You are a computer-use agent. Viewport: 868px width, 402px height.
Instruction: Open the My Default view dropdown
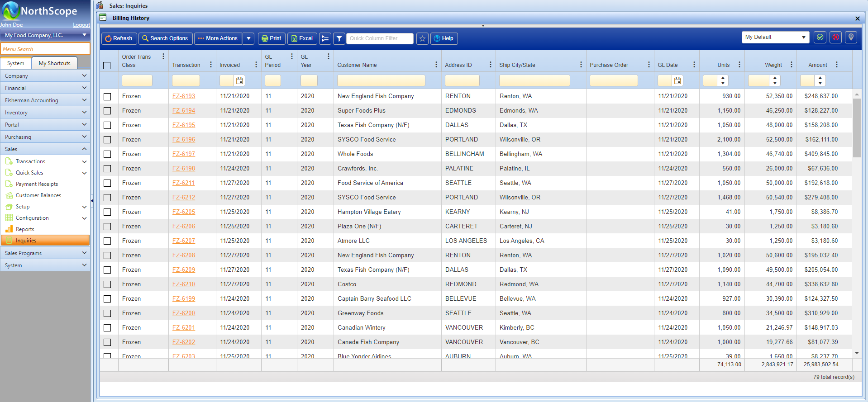[x=775, y=37]
